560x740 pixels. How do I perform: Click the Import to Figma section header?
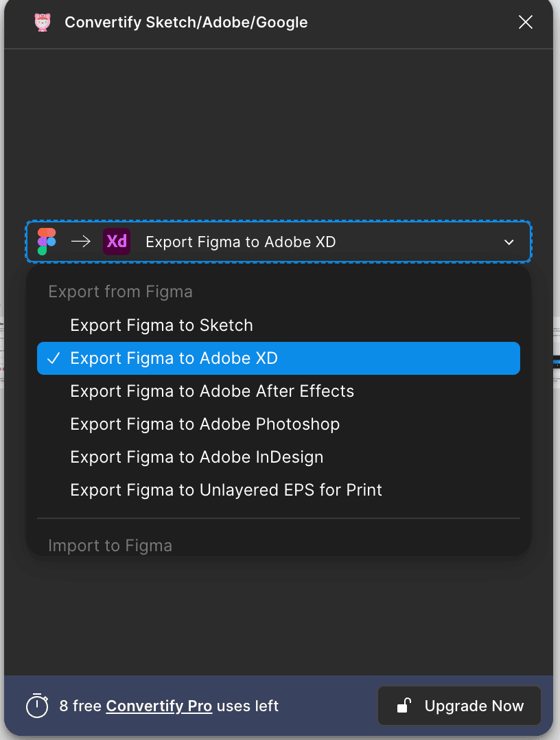[110, 545]
